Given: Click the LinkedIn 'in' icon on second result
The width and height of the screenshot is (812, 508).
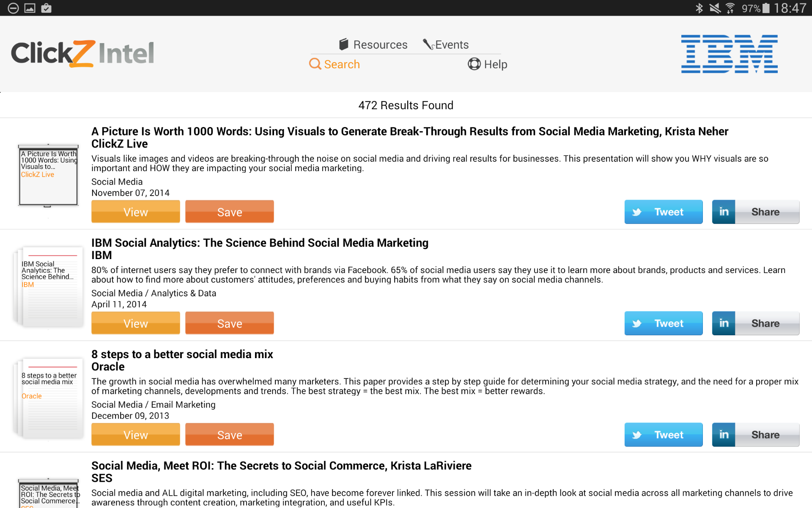Looking at the screenshot, I should 724,323.
